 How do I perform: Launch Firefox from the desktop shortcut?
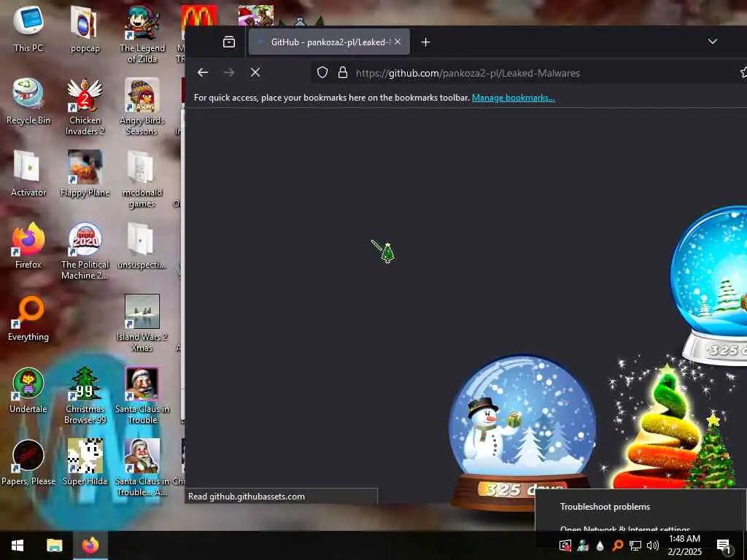[x=28, y=246]
